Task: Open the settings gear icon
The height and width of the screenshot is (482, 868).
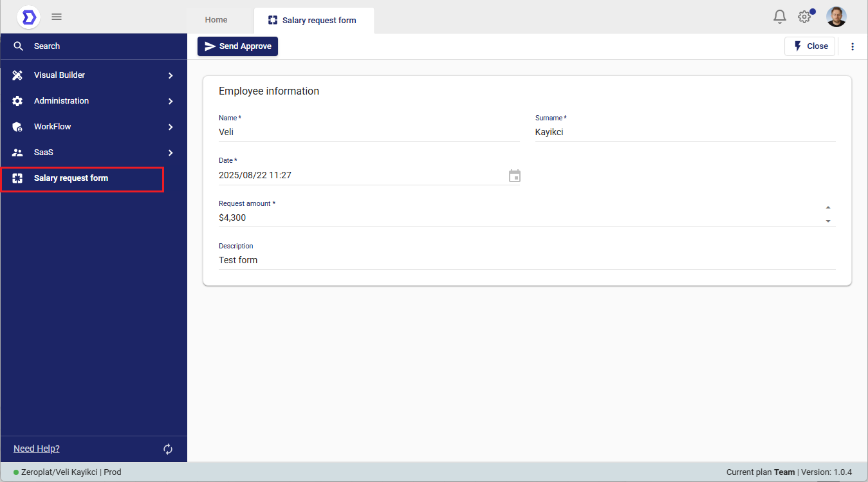Action: pyautogui.click(x=804, y=17)
